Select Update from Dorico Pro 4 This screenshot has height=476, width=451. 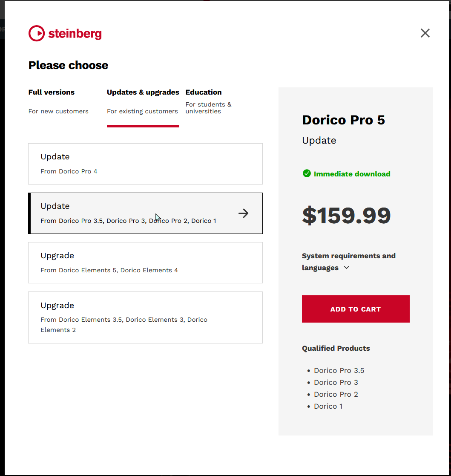[x=145, y=164]
